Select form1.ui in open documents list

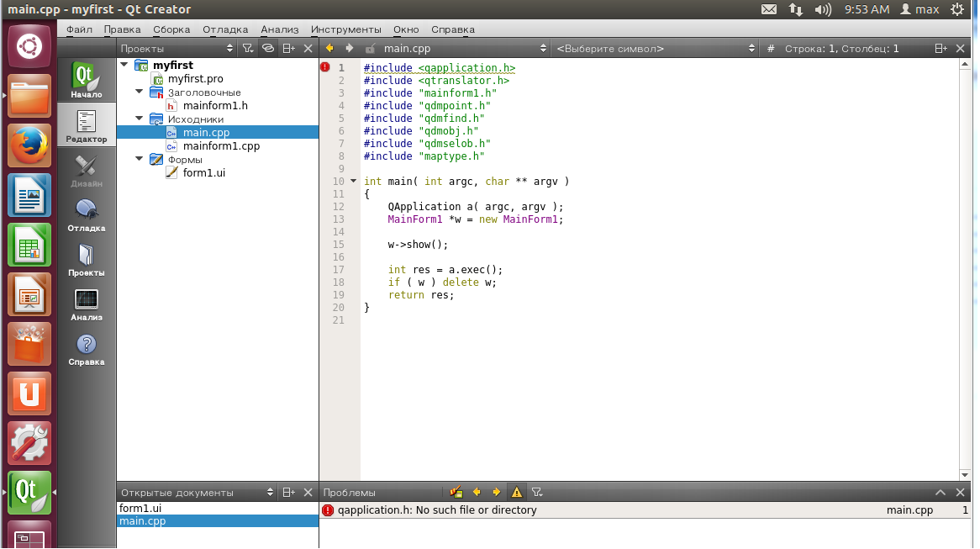tap(140, 509)
